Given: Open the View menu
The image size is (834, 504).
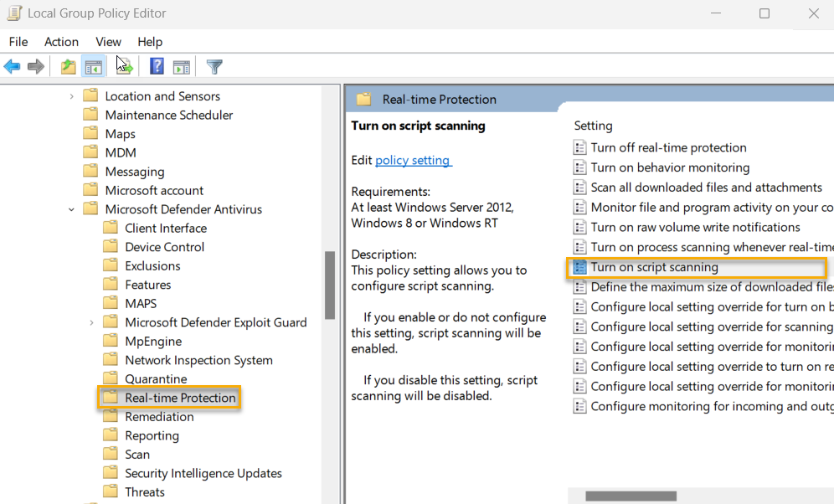Looking at the screenshot, I should click(x=108, y=41).
